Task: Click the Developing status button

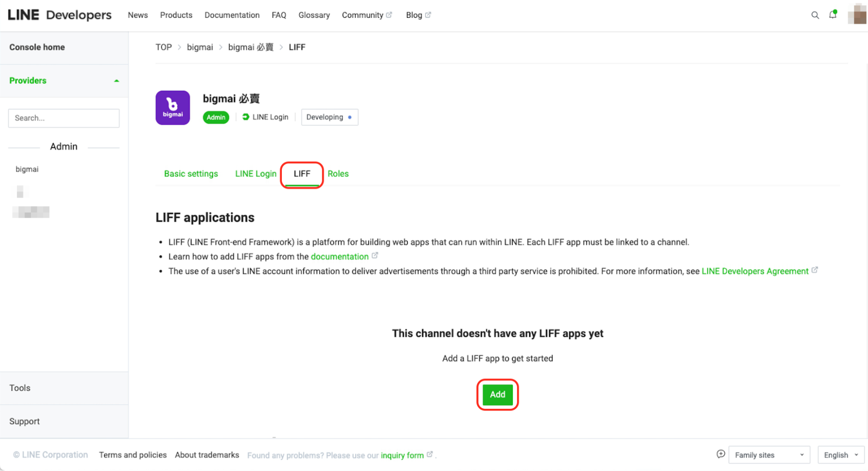Action: 330,117
